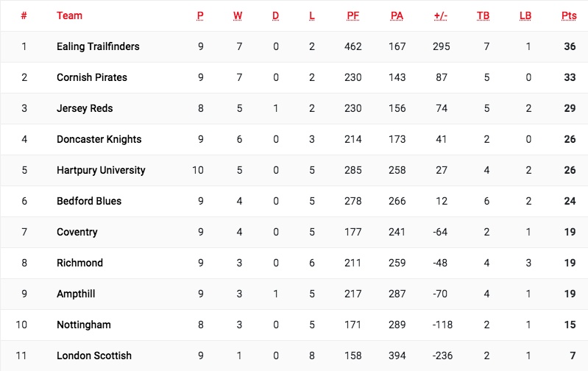Sort by P played column header

point(199,15)
